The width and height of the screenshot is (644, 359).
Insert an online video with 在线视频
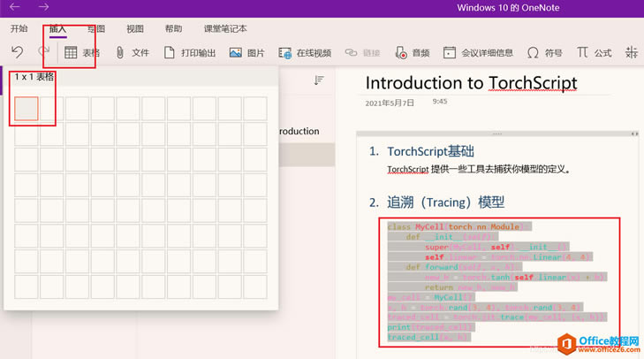305,53
